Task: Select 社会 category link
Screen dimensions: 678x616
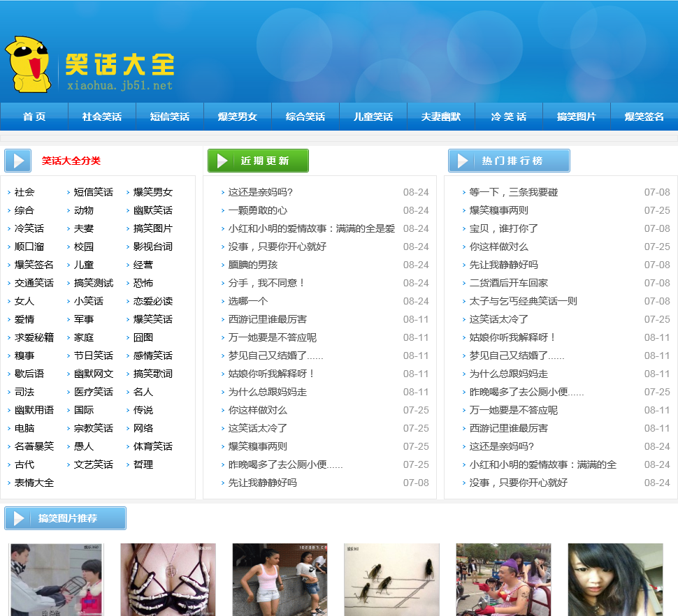Action: pos(24,192)
